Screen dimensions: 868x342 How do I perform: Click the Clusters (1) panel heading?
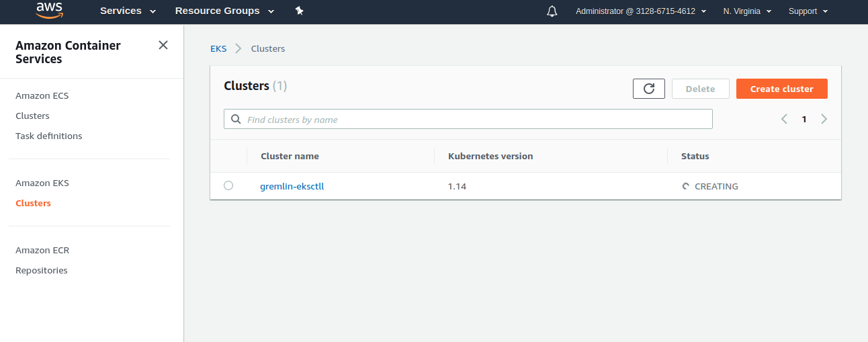255,85
